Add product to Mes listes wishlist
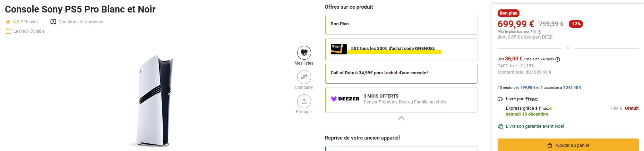The width and height of the screenshot is (644, 151). click(304, 53)
